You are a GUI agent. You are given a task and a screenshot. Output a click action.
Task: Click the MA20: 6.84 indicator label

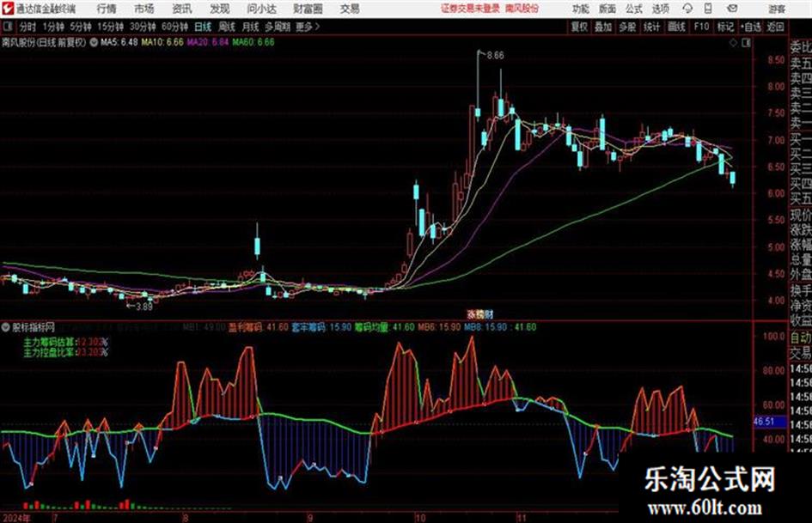point(207,42)
